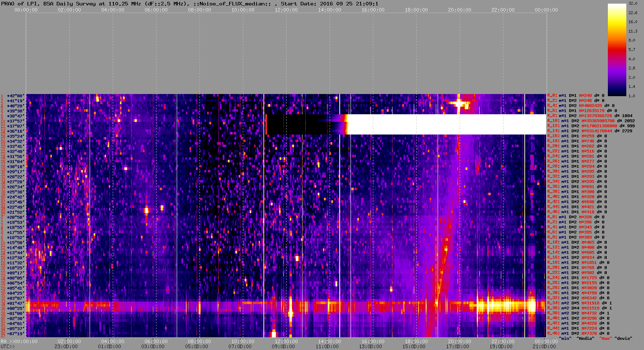The image size is (644, 350).
Task: Click the row stats with 'M=4732 d= 1'
Action: click(x=578, y=313)
